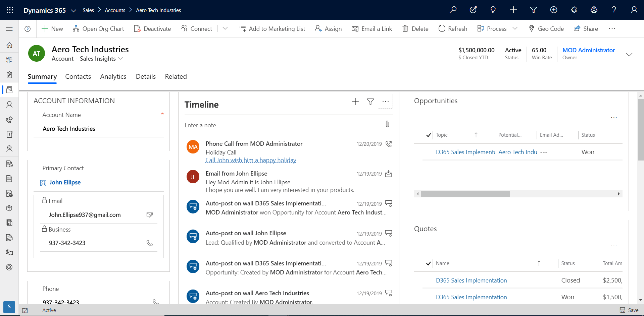Expand the Process dropdown chevron
The width and height of the screenshot is (644, 316).
(x=515, y=29)
